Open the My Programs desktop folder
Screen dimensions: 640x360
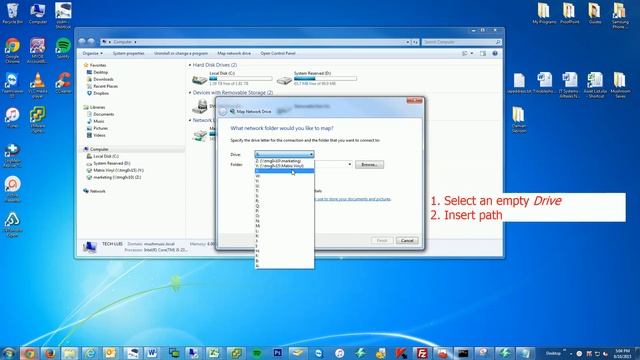pos(544,13)
